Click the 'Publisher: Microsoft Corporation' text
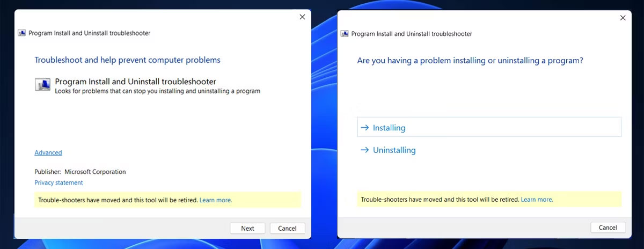 pyautogui.click(x=80, y=172)
